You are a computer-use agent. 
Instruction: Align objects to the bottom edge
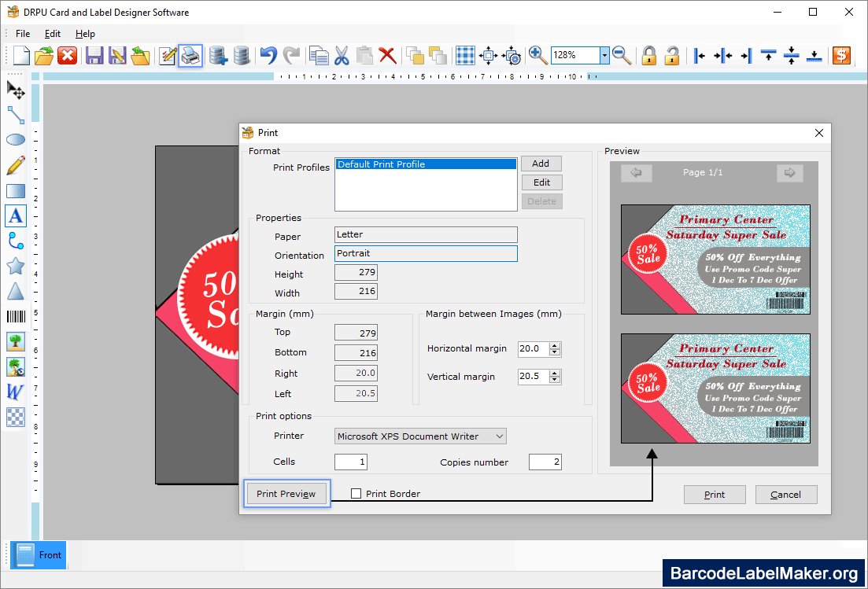(x=814, y=55)
